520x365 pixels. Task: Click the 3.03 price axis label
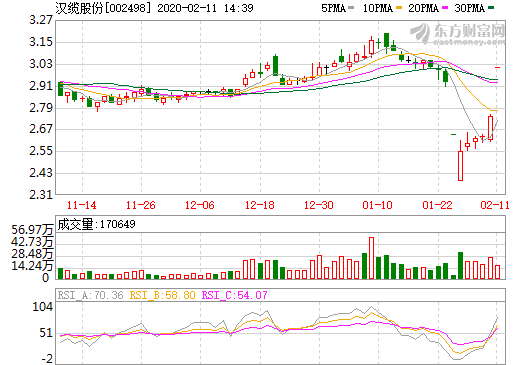tap(41, 64)
